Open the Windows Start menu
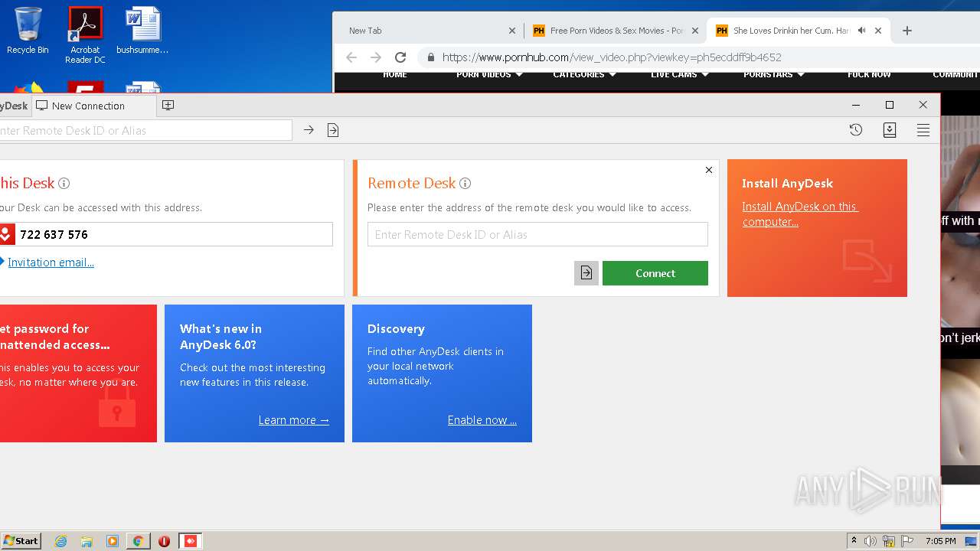Screen dimensions: 980x551 (21, 541)
